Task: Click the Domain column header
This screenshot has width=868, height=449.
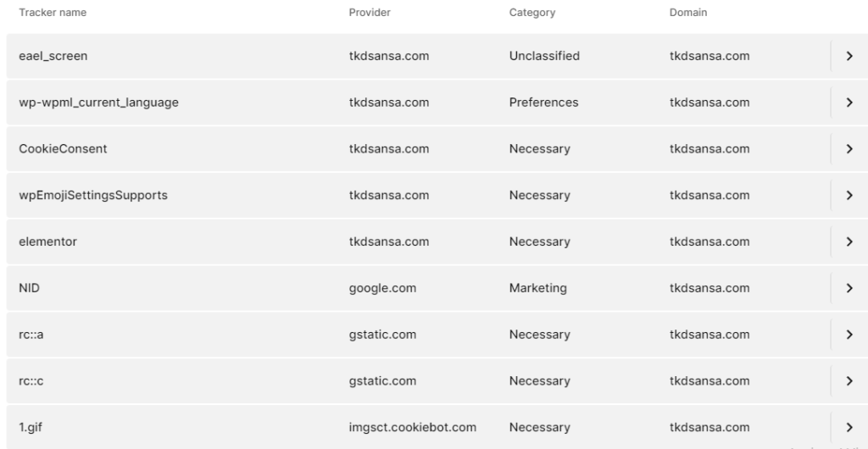Action: click(688, 12)
